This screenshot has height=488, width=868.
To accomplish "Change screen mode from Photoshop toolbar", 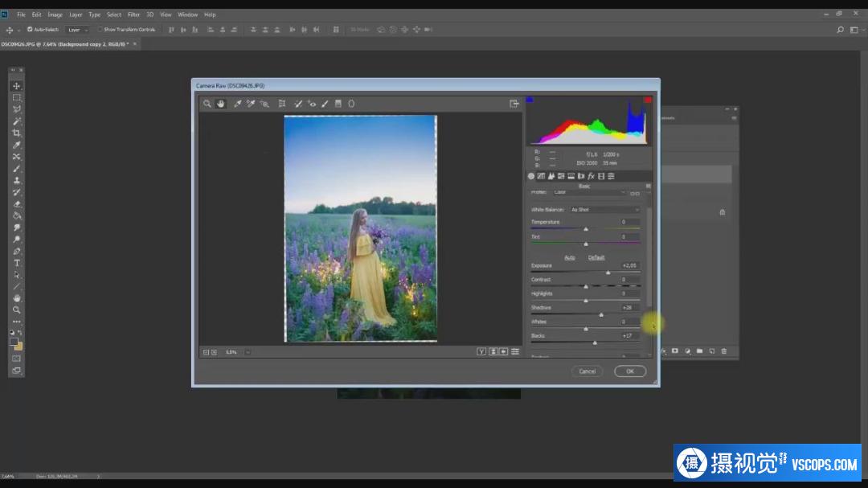I will point(17,371).
